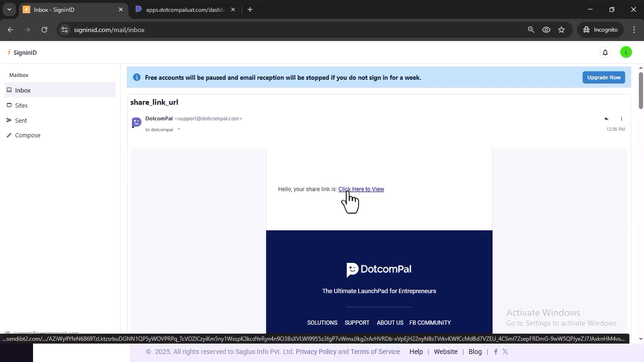This screenshot has width=644, height=362.
Task: Click the 12:56 PM timestamp
Action: point(616,129)
